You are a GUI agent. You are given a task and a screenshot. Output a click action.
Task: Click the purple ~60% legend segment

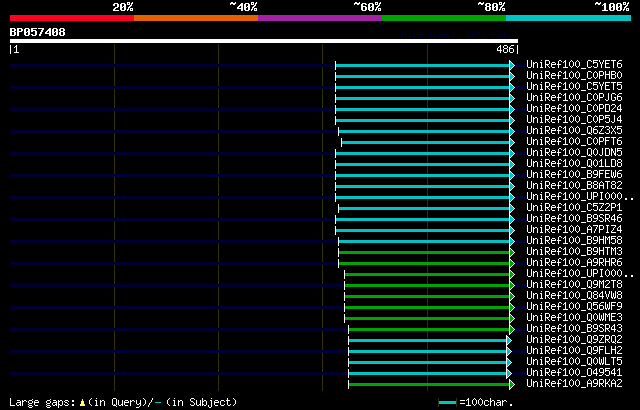(320, 18)
